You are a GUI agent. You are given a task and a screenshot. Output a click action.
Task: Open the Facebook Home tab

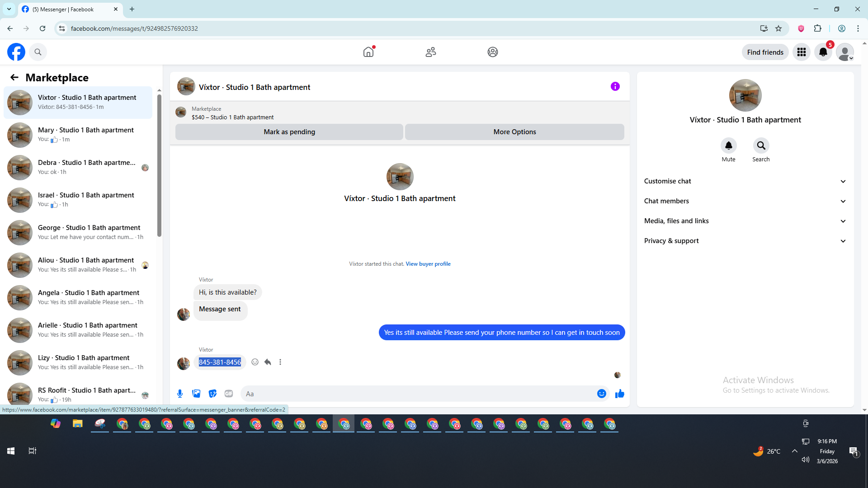(x=368, y=52)
